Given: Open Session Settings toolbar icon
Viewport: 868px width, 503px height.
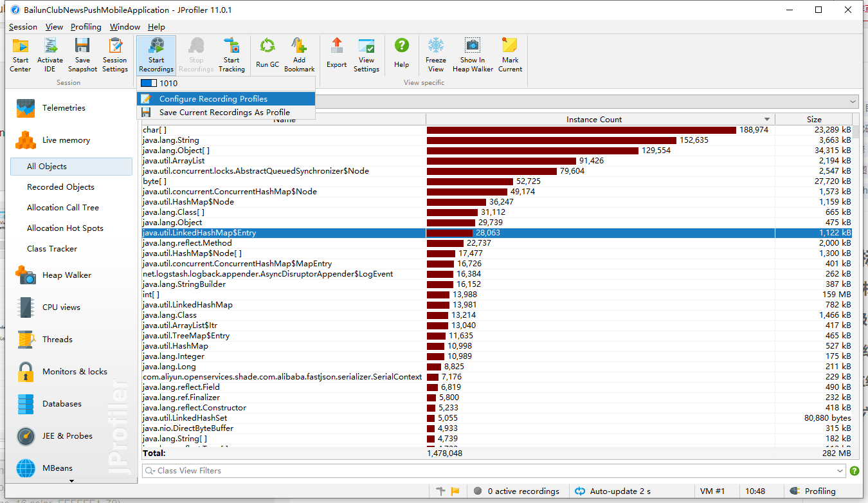Looking at the screenshot, I should (x=115, y=55).
